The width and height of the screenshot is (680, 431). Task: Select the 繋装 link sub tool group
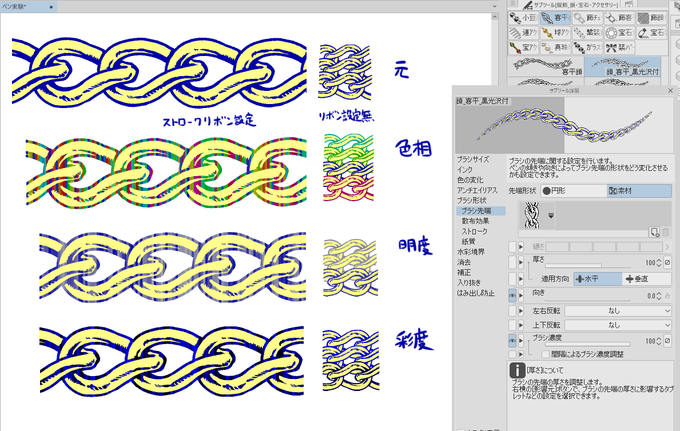588,33
